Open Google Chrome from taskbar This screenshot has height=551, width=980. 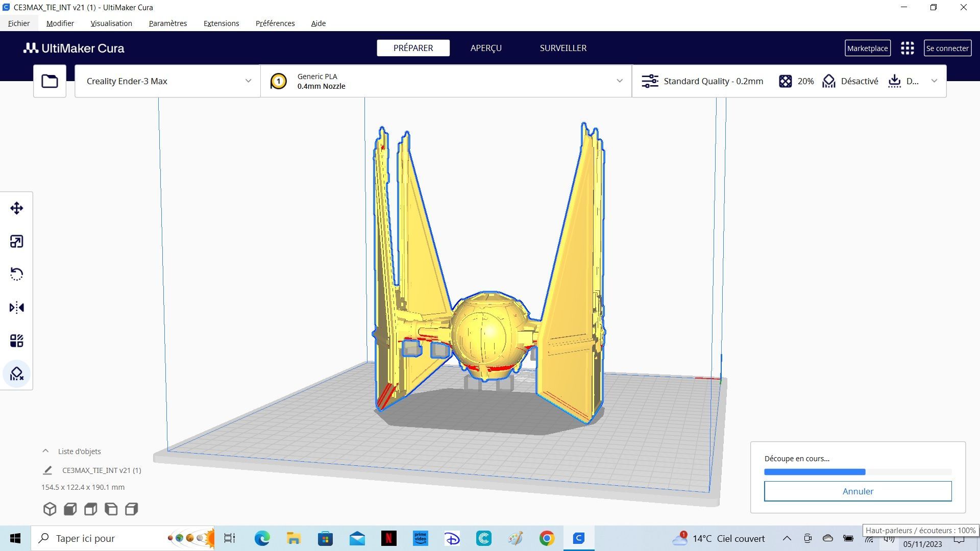547,538
